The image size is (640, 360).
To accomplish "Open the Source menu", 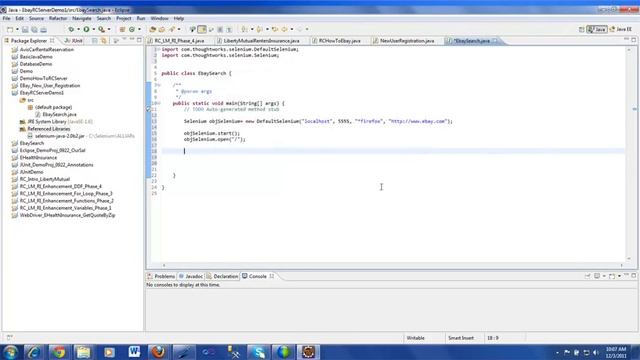I will 36,18.
